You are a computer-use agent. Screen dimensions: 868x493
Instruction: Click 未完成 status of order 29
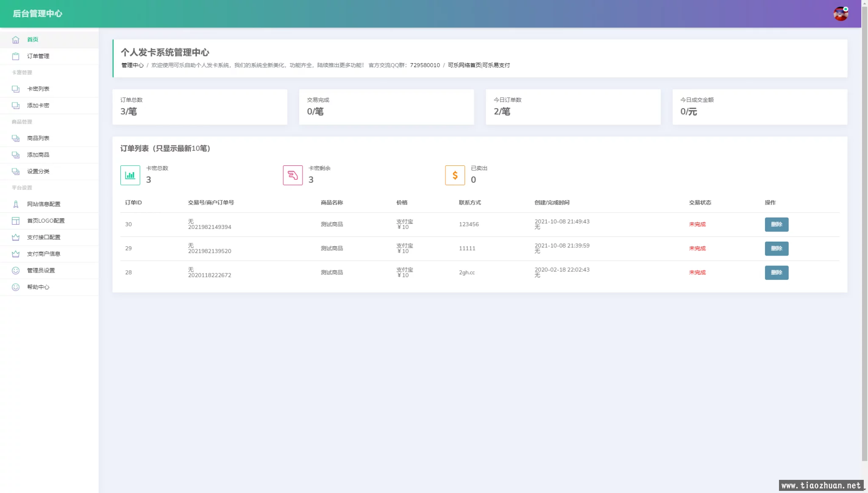(x=697, y=248)
